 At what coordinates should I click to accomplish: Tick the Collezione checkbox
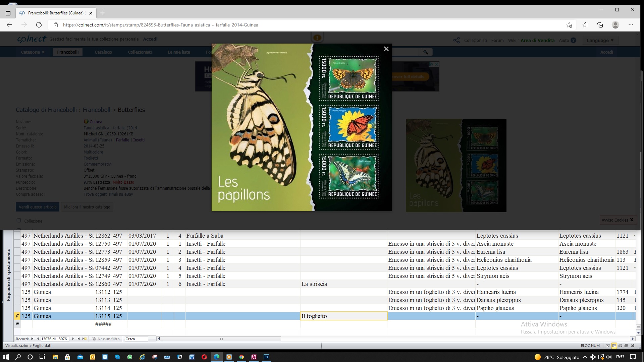point(19,220)
